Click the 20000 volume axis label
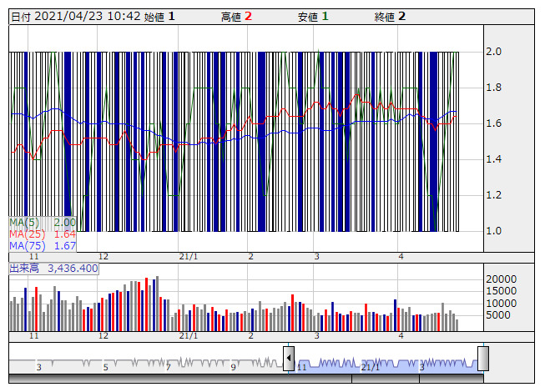This screenshot has height=392, width=545. tap(502, 279)
